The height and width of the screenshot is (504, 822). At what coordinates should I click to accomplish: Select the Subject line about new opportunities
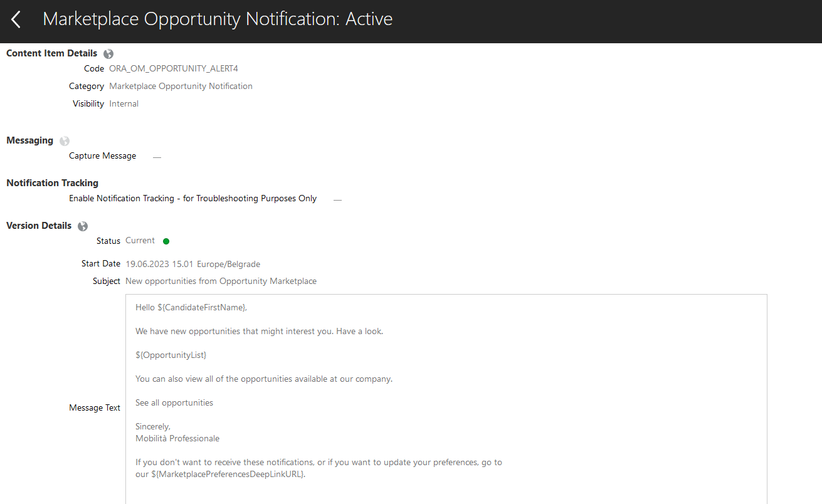[221, 281]
